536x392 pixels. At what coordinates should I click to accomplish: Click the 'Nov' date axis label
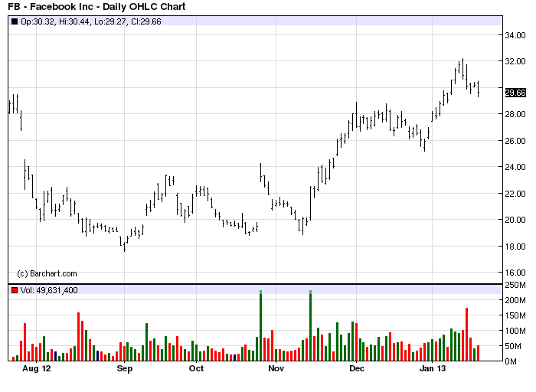point(276,368)
